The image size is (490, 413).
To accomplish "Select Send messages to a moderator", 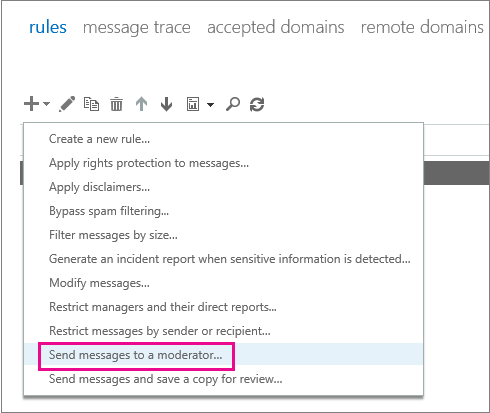I will (135, 355).
